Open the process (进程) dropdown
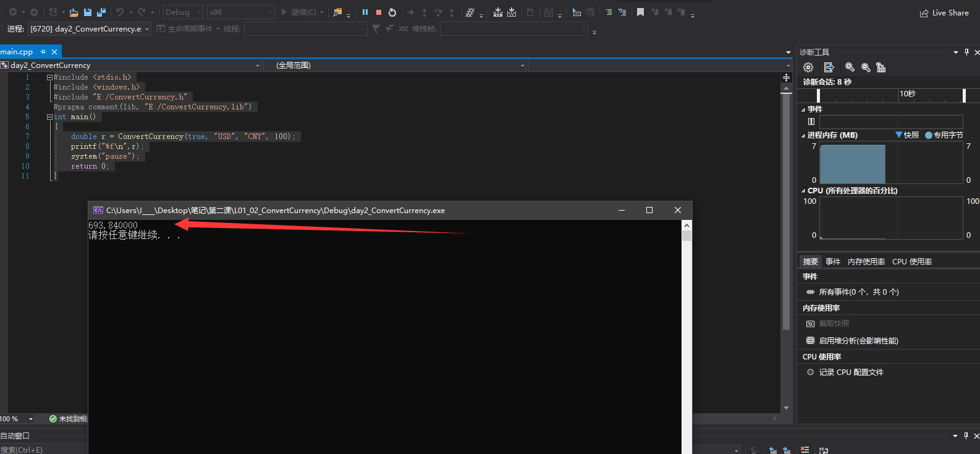Image resolution: width=980 pixels, height=454 pixels. pos(90,29)
